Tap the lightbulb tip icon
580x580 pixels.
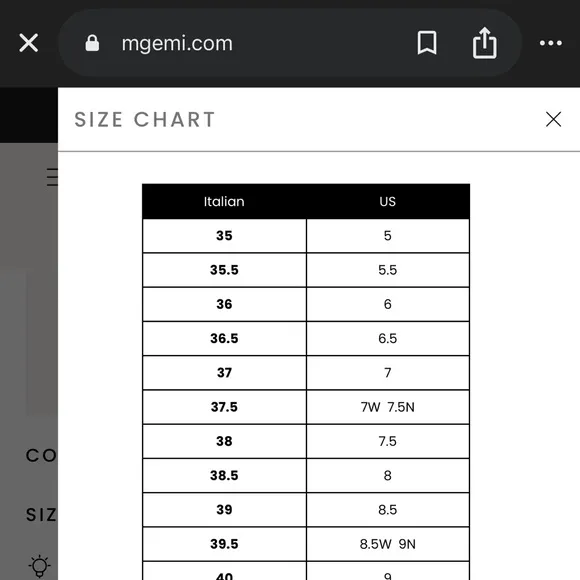click(40, 566)
